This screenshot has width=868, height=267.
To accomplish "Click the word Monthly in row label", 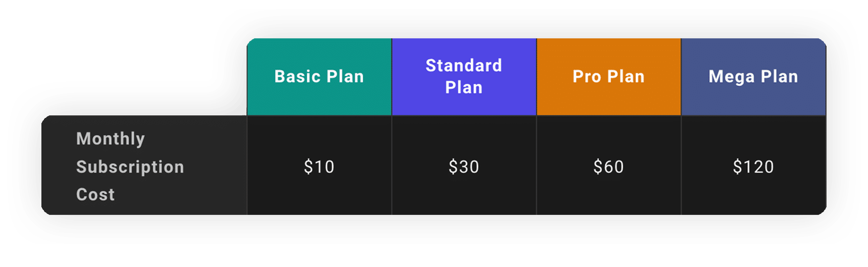I will (110, 139).
